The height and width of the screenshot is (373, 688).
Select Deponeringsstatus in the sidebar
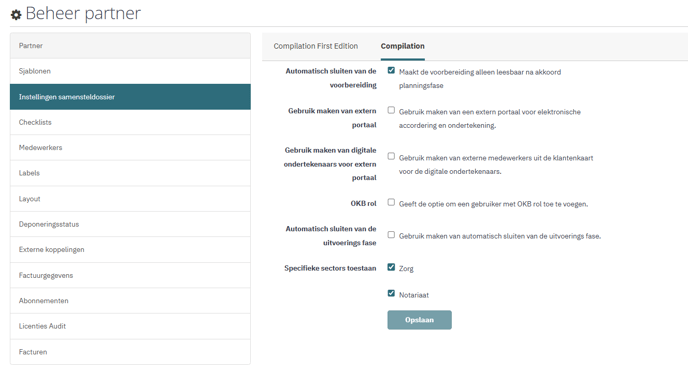[130, 224]
